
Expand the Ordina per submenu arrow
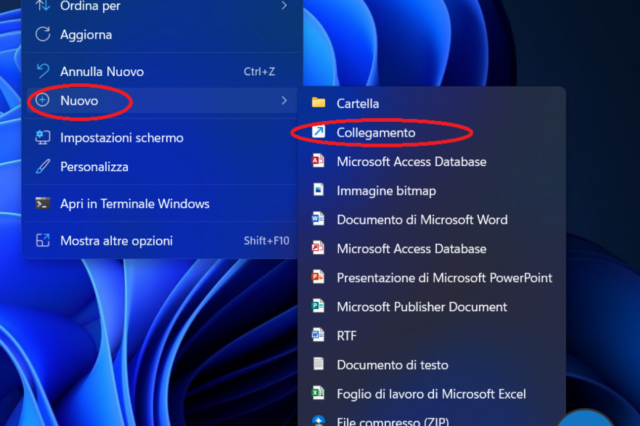pyautogui.click(x=284, y=6)
